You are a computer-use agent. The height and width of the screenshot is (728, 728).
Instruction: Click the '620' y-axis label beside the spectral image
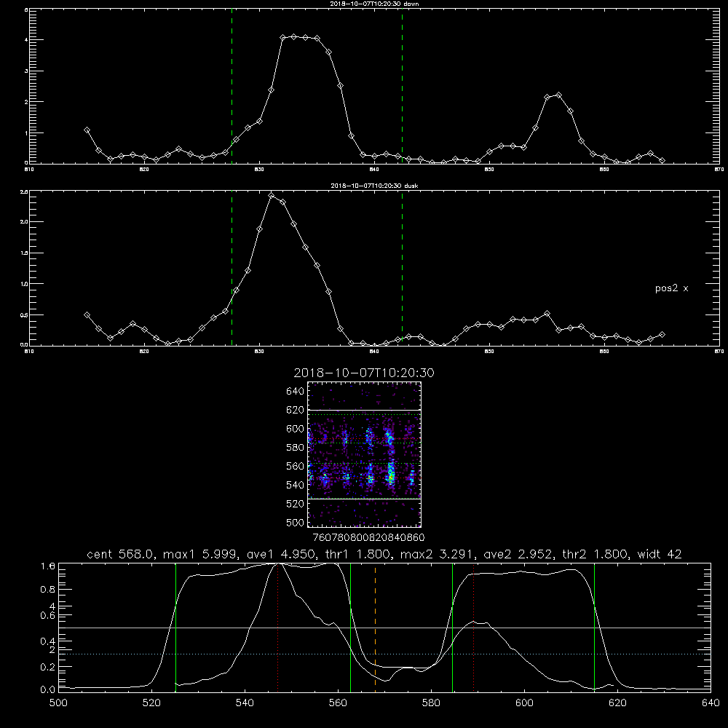[295, 410]
